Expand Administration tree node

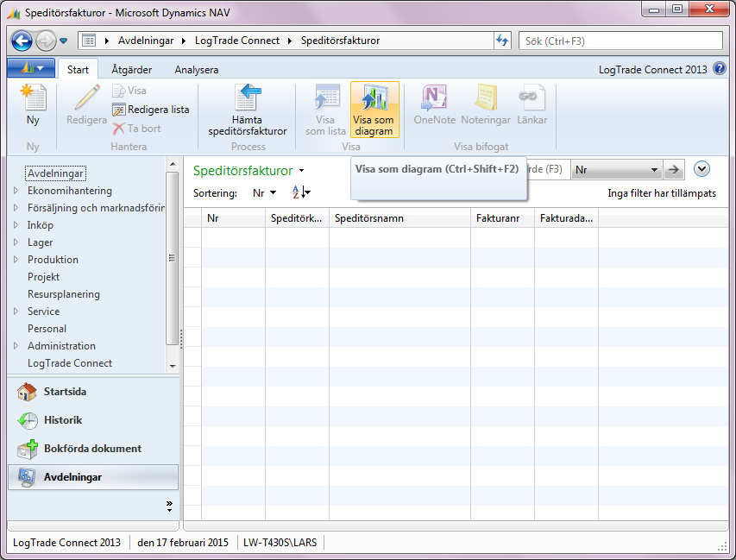pyautogui.click(x=16, y=345)
